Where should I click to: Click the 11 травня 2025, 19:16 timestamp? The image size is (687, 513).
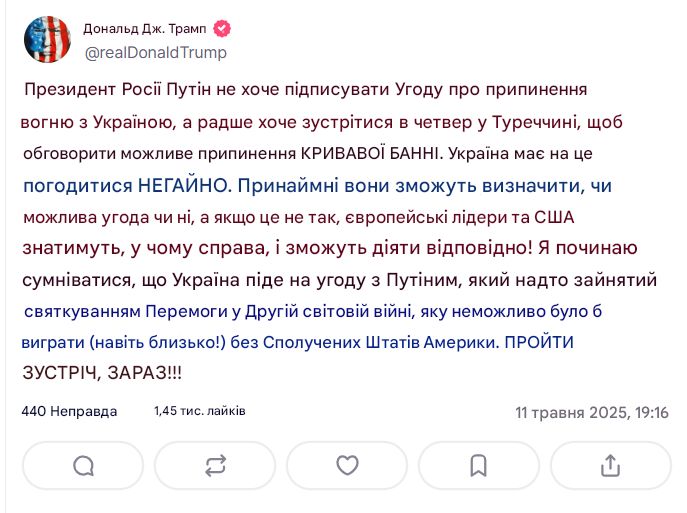[x=592, y=412]
